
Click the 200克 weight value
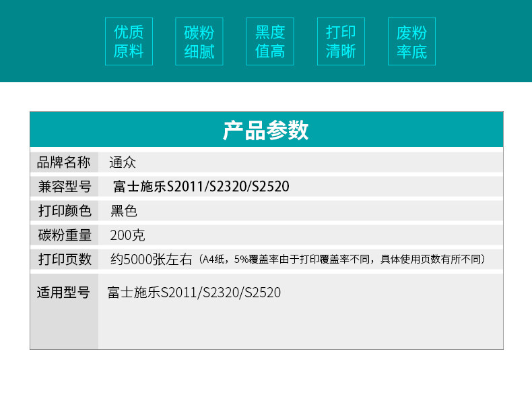click(127, 235)
